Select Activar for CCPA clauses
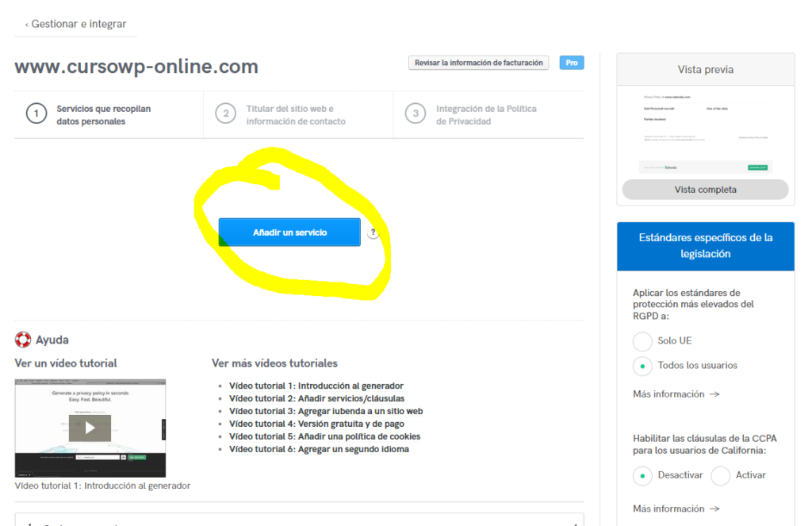Image resolution: width=812 pixels, height=526 pixels. click(720, 476)
